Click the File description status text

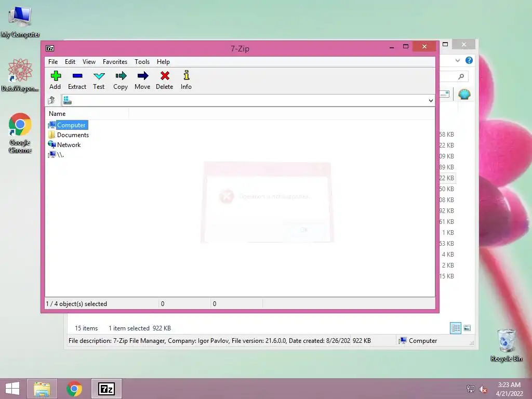pyautogui.click(x=209, y=341)
